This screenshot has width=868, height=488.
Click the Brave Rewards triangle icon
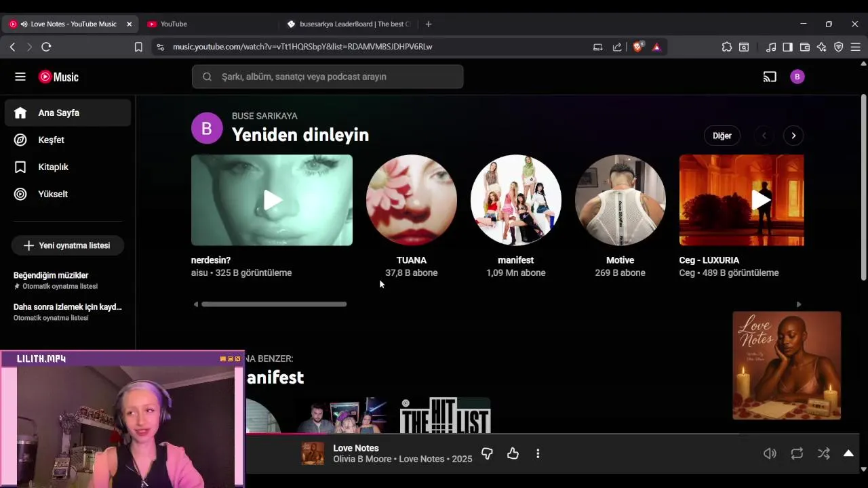(x=656, y=47)
